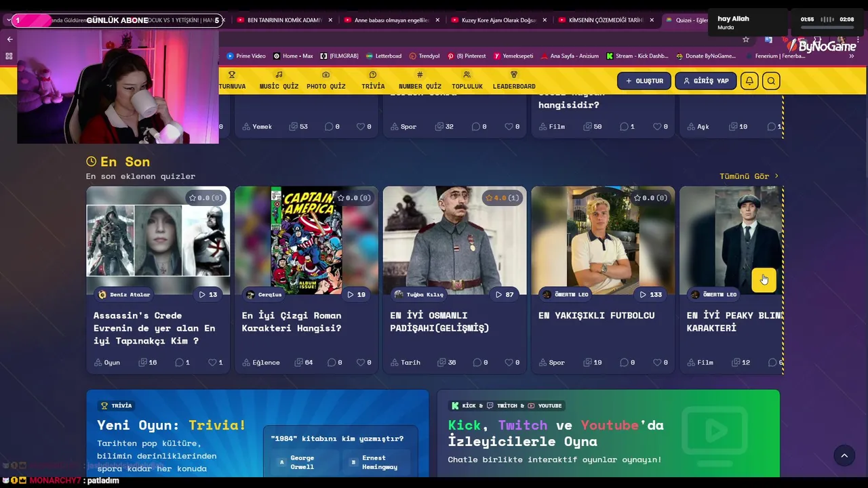
Task: Open the Assassin's Creed quiz thumbnail
Action: (158, 241)
